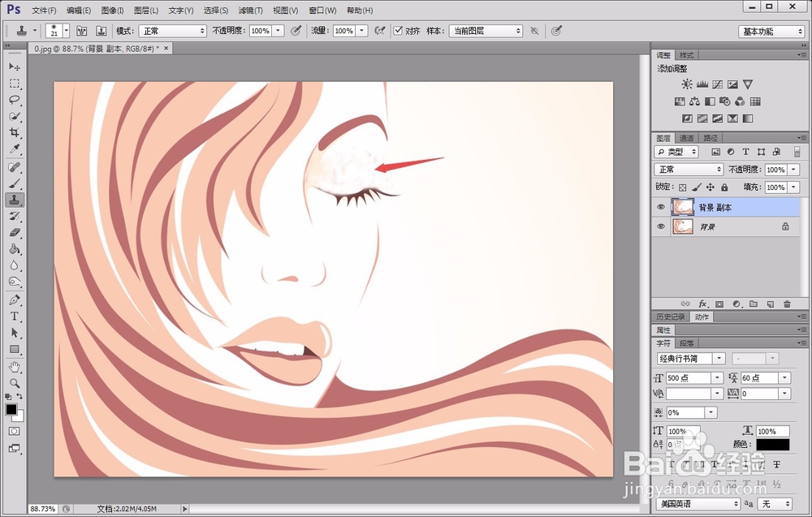812x517 pixels.
Task: Open the layer blend mode 正常 dropdown
Action: click(689, 170)
